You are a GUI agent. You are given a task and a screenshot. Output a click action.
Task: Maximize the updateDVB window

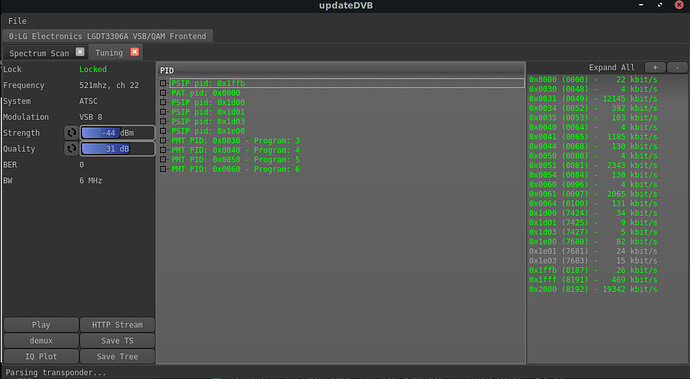tap(660, 5)
